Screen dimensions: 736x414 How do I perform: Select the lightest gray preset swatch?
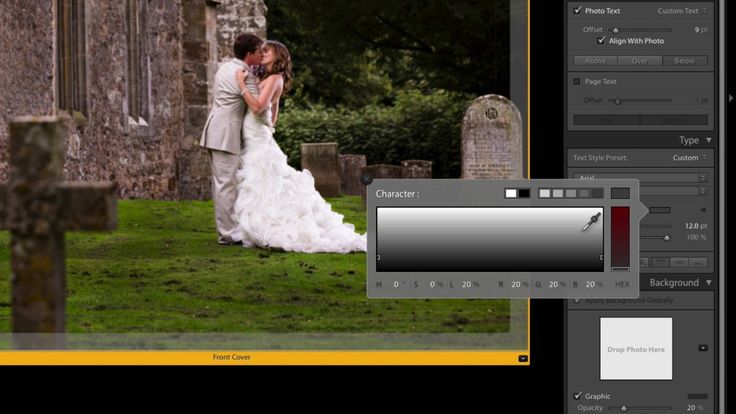pyautogui.click(x=545, y=193)
